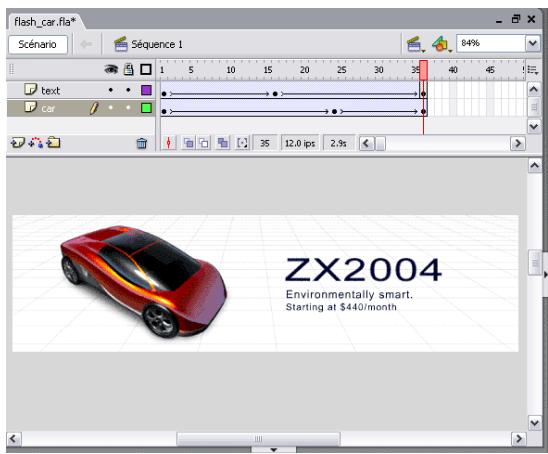Open the Edit Scene clapperboard dropdown

point(415,44)
